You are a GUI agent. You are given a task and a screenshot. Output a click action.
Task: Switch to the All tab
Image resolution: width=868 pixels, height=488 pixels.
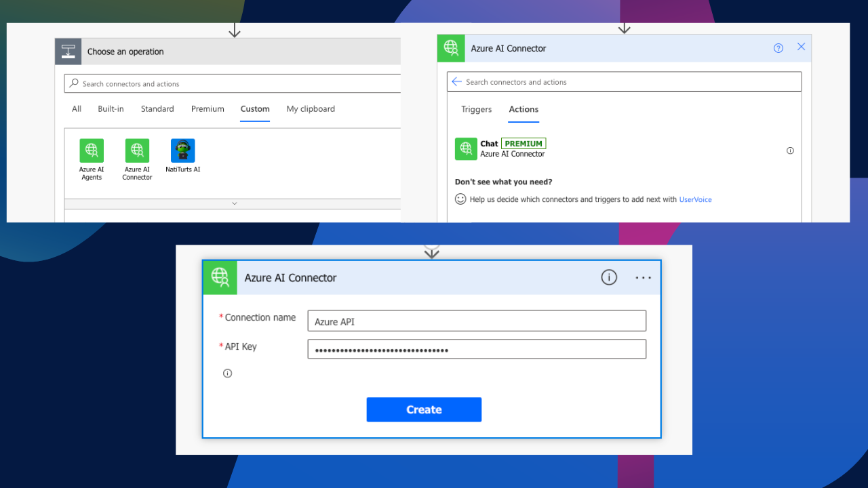77,109
